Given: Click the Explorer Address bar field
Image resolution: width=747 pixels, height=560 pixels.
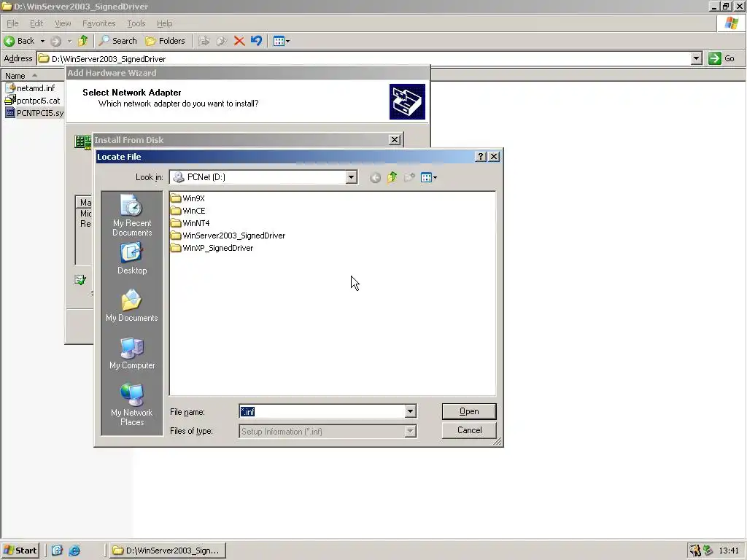Looking at the screenshot, I should pyautogui.click(x=364, y=58).
